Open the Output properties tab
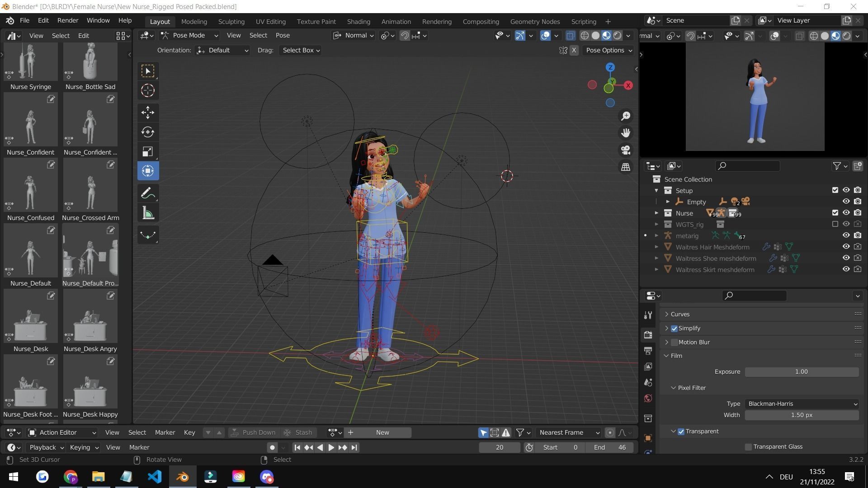This screenshot has height=488, width=868. [x=648, y=351]
